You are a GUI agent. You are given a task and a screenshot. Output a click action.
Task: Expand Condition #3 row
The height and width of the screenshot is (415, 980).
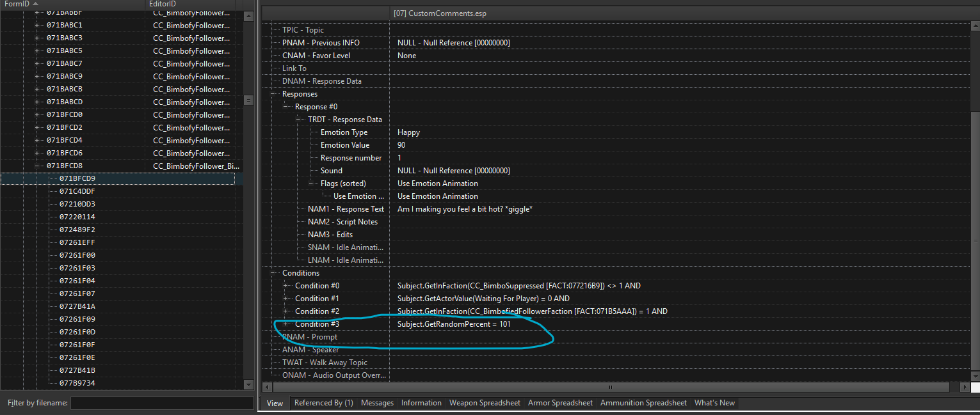[x=285, y=324]
